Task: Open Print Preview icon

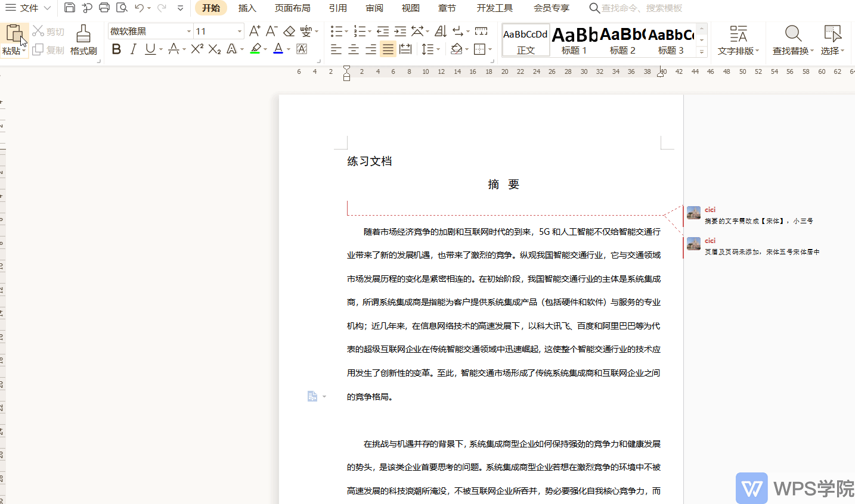Action: (122, 8)
